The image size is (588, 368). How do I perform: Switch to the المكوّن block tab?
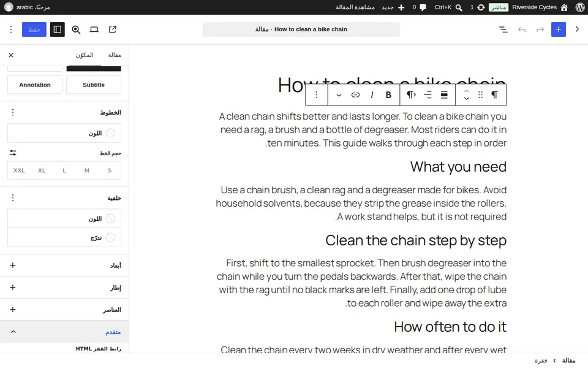coord(85,55)
